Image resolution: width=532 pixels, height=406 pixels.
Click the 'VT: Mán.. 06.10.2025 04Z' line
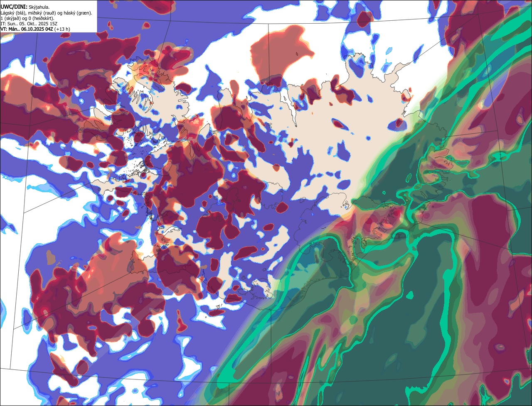point(35,29)
